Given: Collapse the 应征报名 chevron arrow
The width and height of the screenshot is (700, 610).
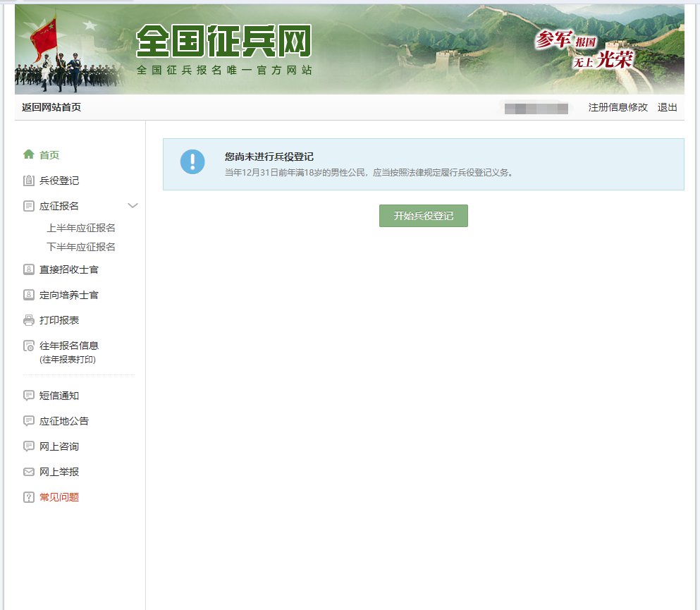Looking at the screenshot, I should pos(133,206).
